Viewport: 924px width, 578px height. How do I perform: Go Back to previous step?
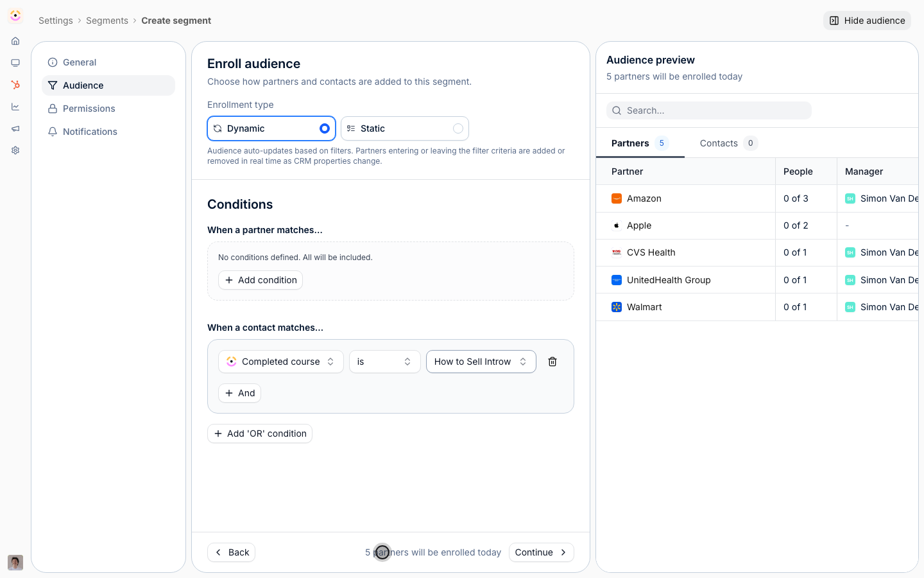coord(231,552)
